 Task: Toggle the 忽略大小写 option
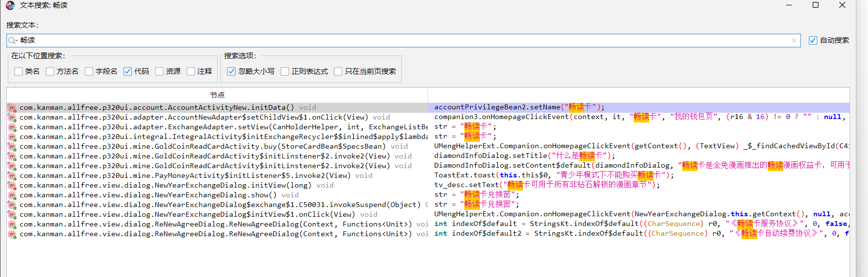(231, 71)
